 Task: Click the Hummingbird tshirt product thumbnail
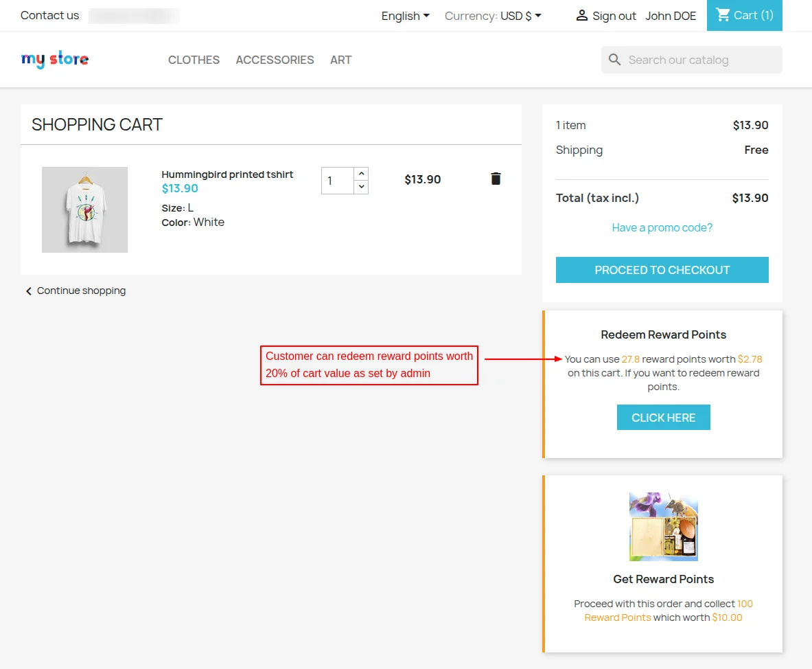point(84,209)
